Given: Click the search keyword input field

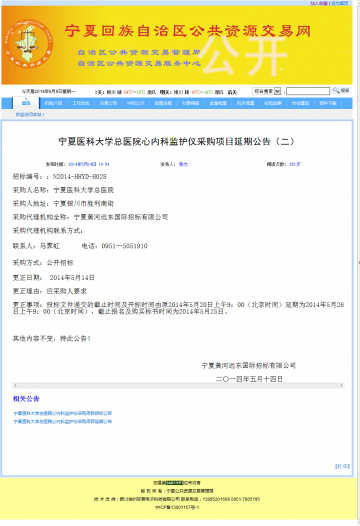Looking at the screenshot, I should 308,91.
